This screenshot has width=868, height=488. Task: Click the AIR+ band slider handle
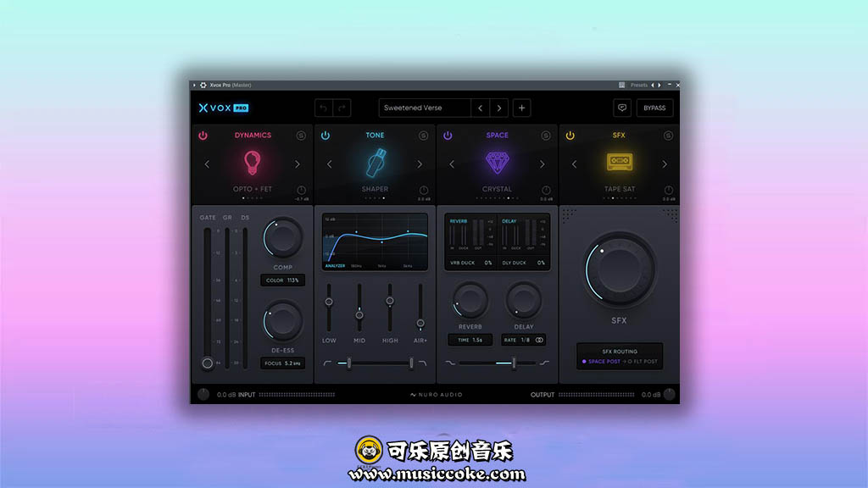coord(420,323)
